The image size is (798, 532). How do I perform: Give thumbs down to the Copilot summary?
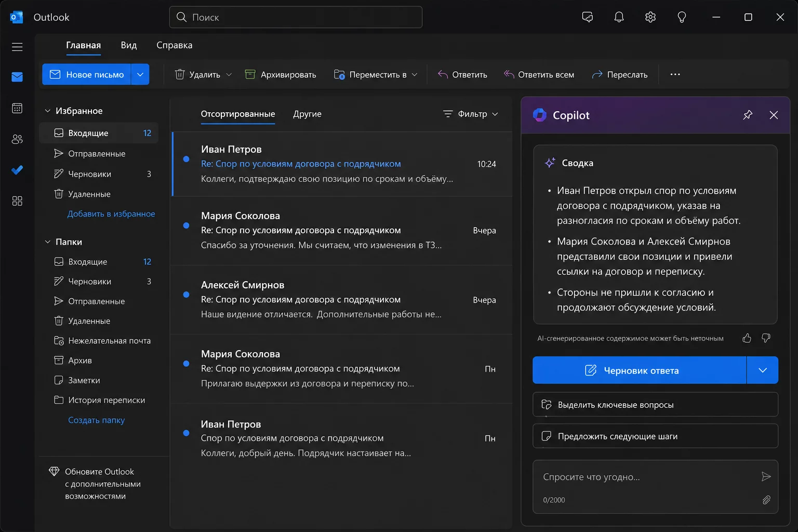(x=766, y=338)
